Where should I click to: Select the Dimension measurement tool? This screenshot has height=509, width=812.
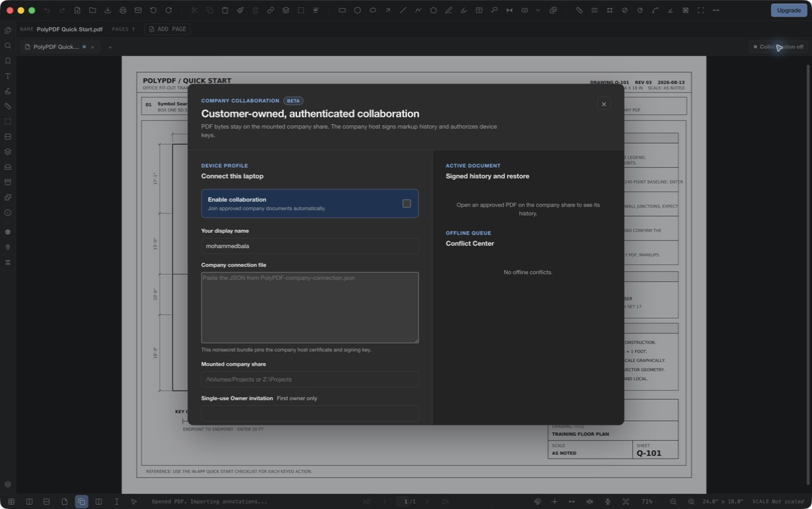point(509,11)
